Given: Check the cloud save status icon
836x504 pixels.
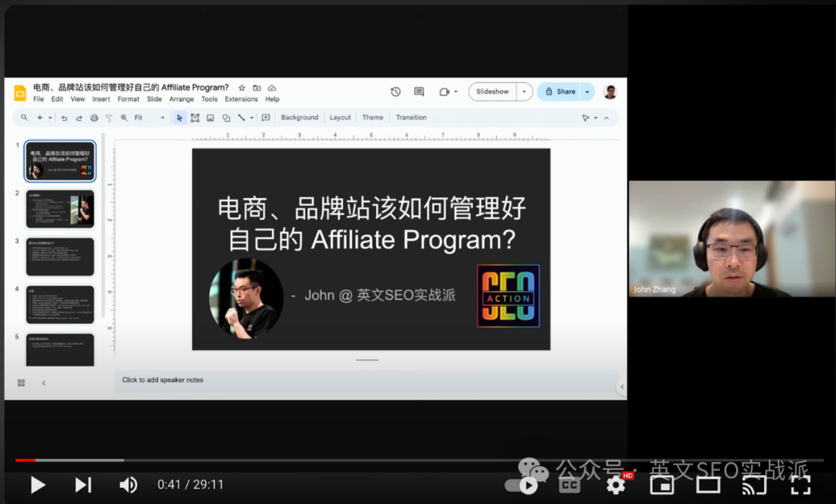Looking at the screenshot, I should (x=272, y=88).
